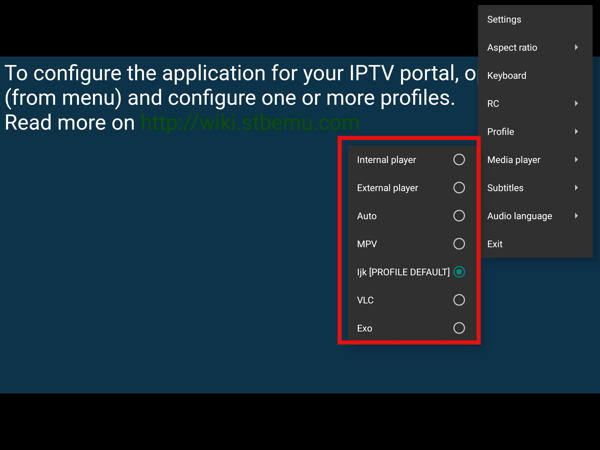600x450 pixels.
Task: Expand the RC submenu
Action: (x=494, y=104)
